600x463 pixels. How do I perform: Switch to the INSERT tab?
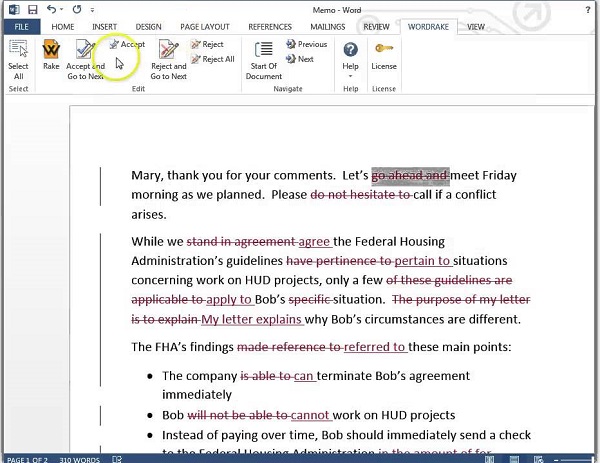pyautogui.click(x=104, y=27)
